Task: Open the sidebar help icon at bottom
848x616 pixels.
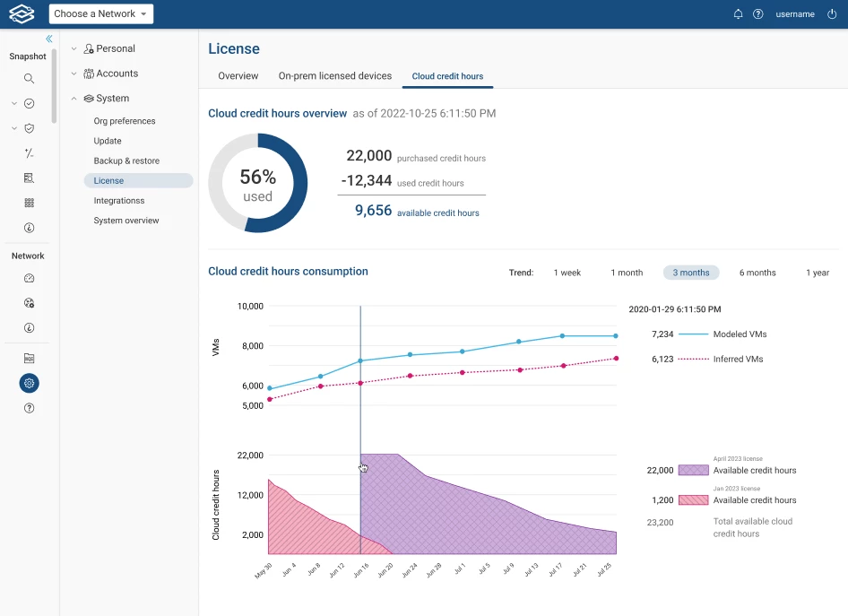Action: pyautogui.click(x=30, y=408)
